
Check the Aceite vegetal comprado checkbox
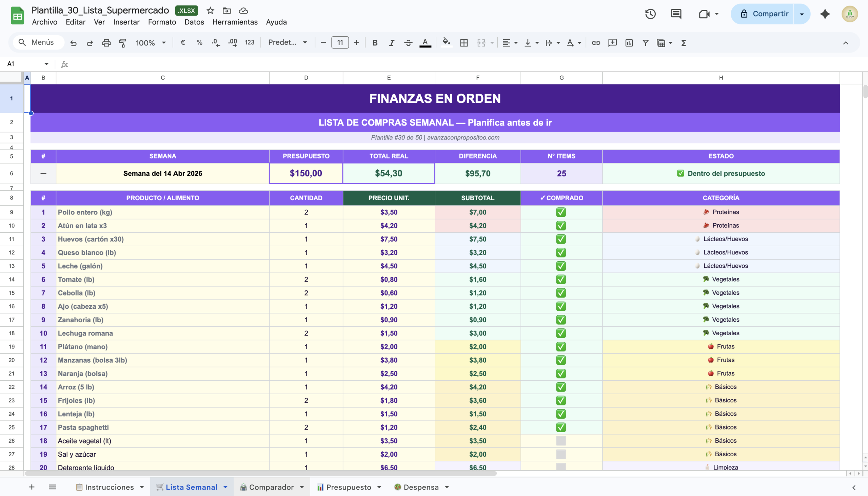[561, 440]
